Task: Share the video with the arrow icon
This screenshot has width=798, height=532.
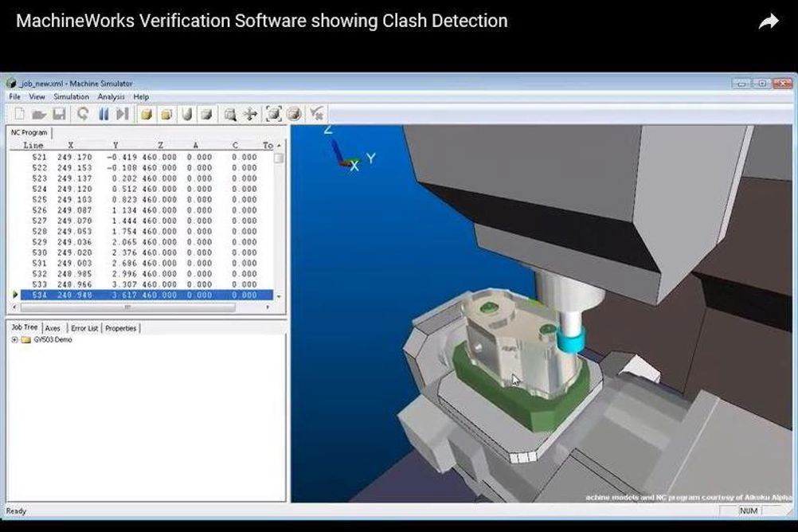Action: click(x=769, y=22)
